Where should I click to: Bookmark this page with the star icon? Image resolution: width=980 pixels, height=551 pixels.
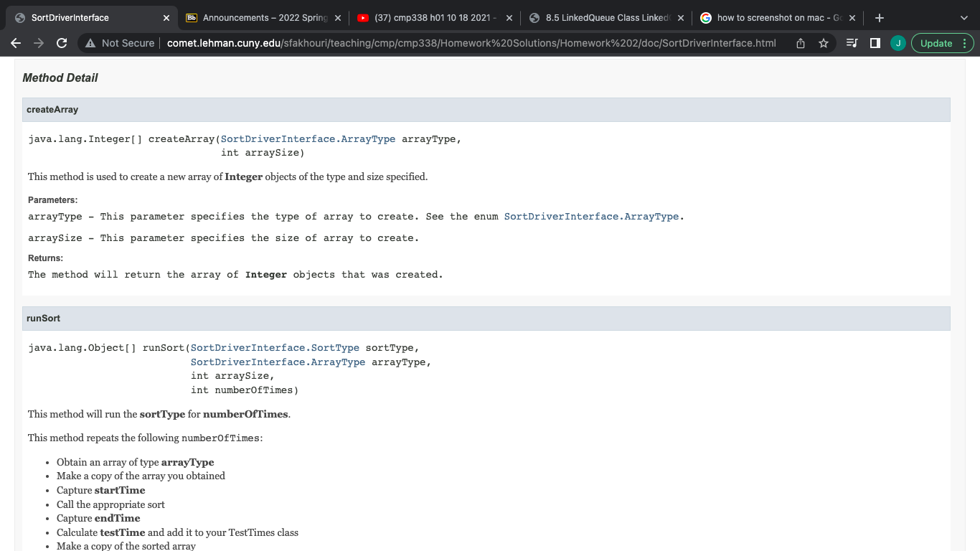(824, 43)
